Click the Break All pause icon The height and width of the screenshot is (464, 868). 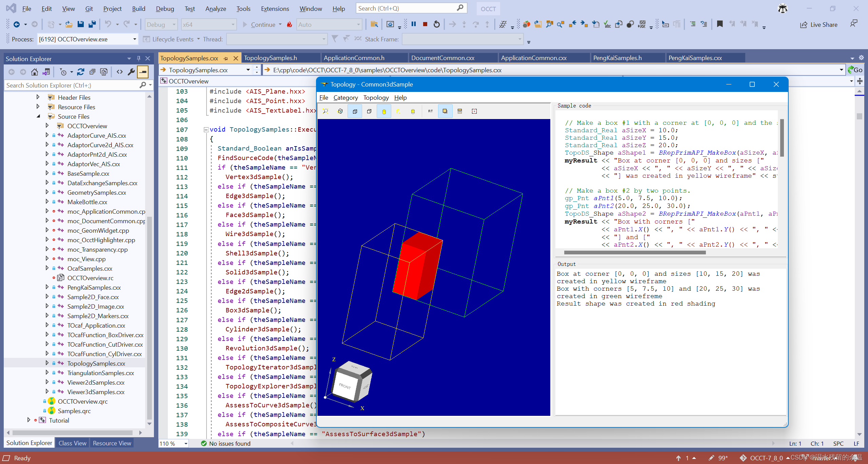click(414, 24)
